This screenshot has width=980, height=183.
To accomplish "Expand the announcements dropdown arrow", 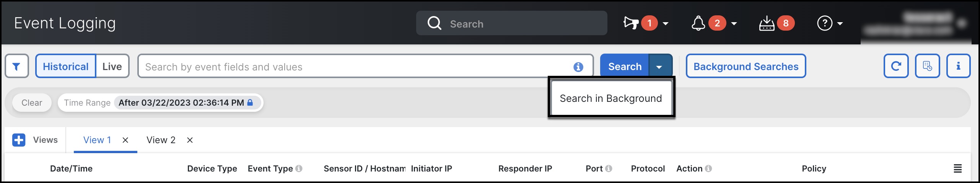I will 666,24.
